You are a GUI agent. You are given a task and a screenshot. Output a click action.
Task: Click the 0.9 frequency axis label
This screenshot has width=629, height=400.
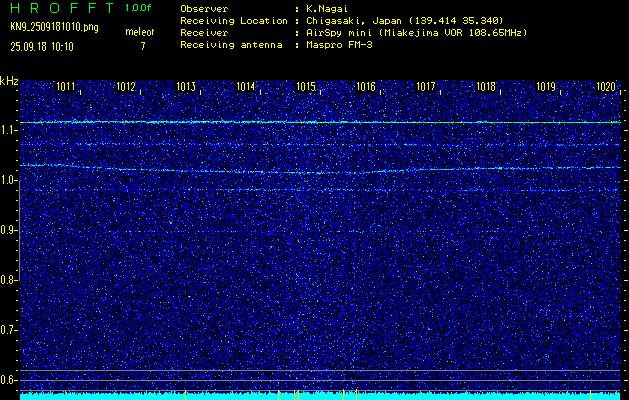click(8, 230)
